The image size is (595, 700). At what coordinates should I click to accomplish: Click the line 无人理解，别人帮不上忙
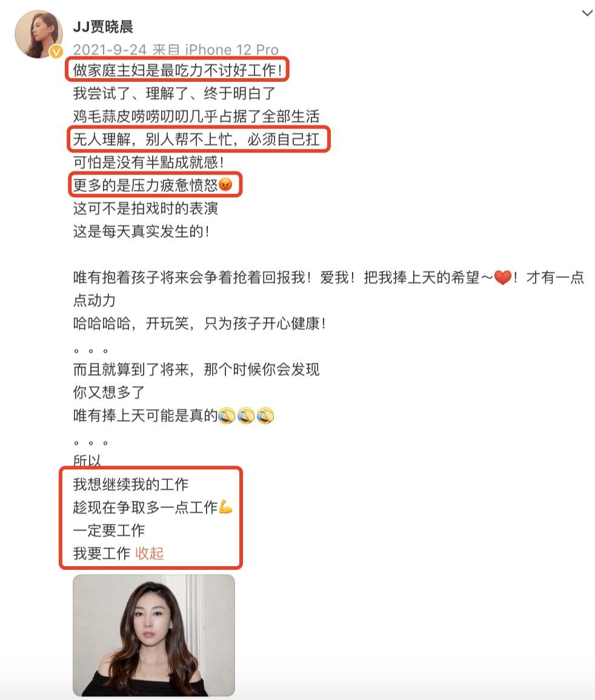[196, 139]
